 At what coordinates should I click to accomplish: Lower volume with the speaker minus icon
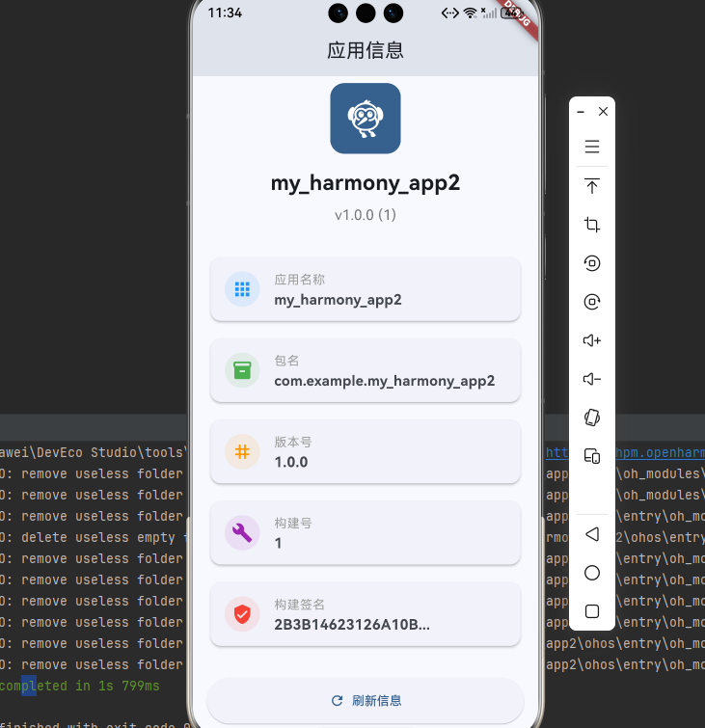click(592, 379)
